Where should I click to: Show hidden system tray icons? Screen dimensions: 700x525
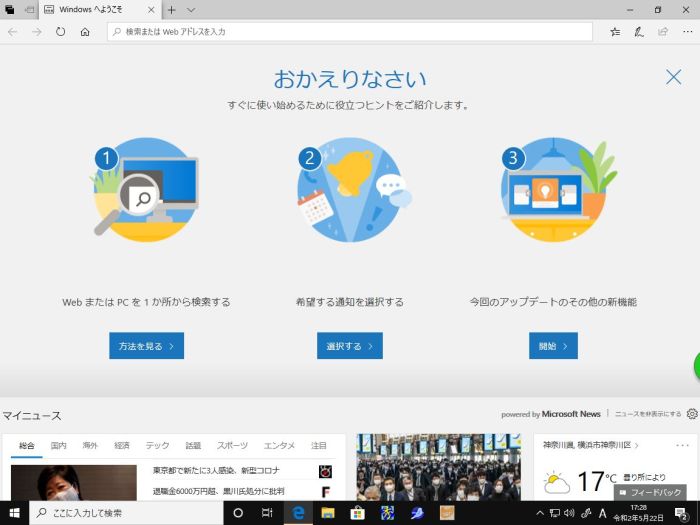[x=540, y=513]
